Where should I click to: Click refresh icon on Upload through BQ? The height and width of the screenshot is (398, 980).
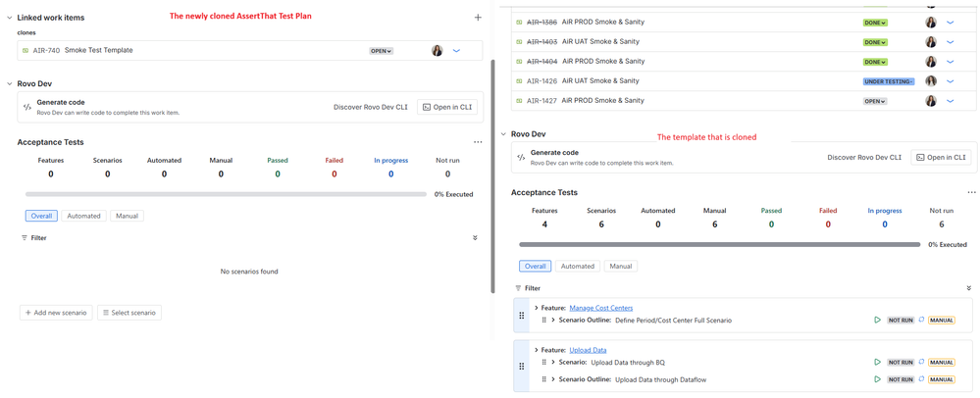(x=921, y=362)
